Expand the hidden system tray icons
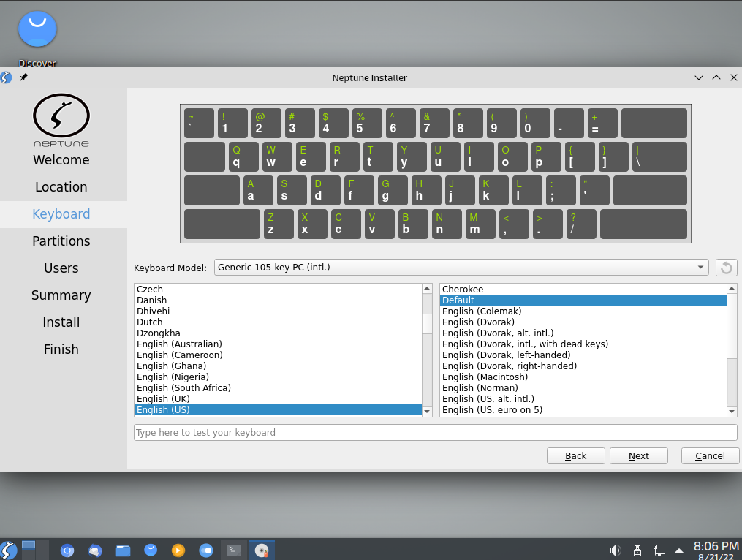This screenshot has width=742, height=560. 679,550
